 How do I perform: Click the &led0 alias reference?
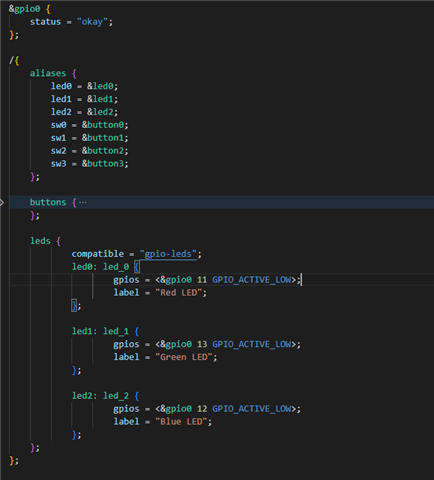(x=100, y=86)
